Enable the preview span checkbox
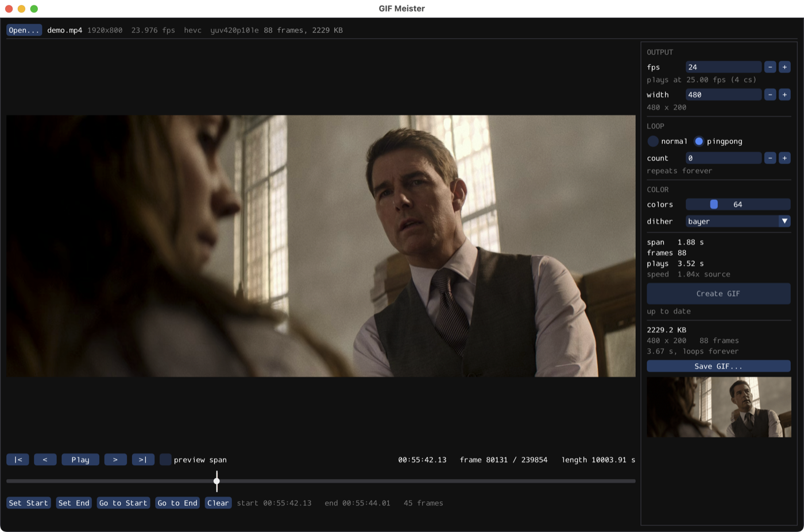This screenshot has height=532, width=804. pos(165,460)
